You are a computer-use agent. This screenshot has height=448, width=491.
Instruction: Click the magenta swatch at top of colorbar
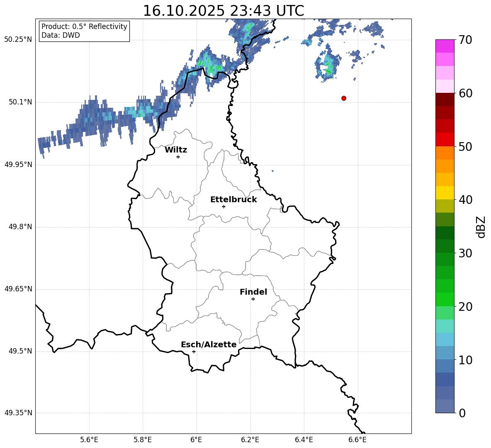coord(445,46)
